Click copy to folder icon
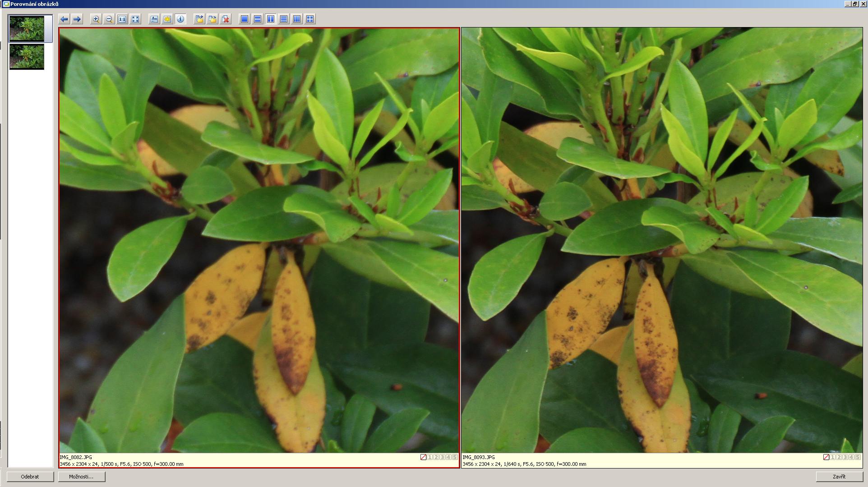 point(199,19)
